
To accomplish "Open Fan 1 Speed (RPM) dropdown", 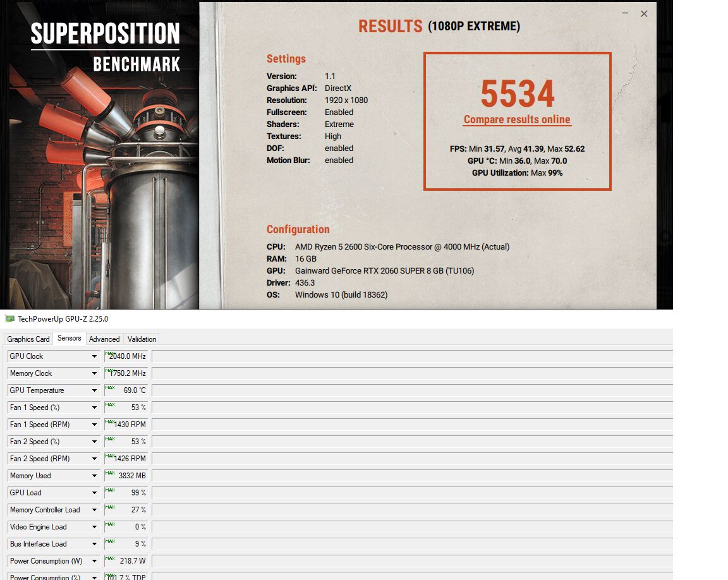I will tap(94, 425).
